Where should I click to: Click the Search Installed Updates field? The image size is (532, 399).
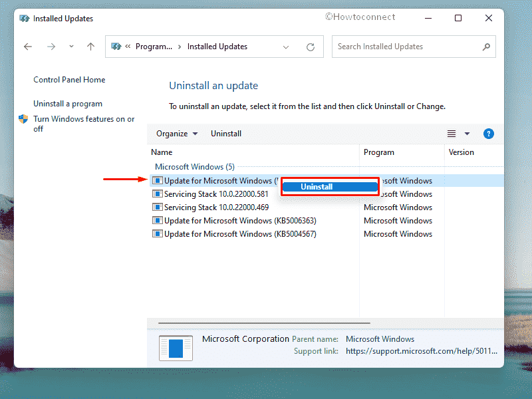(414, 47)
